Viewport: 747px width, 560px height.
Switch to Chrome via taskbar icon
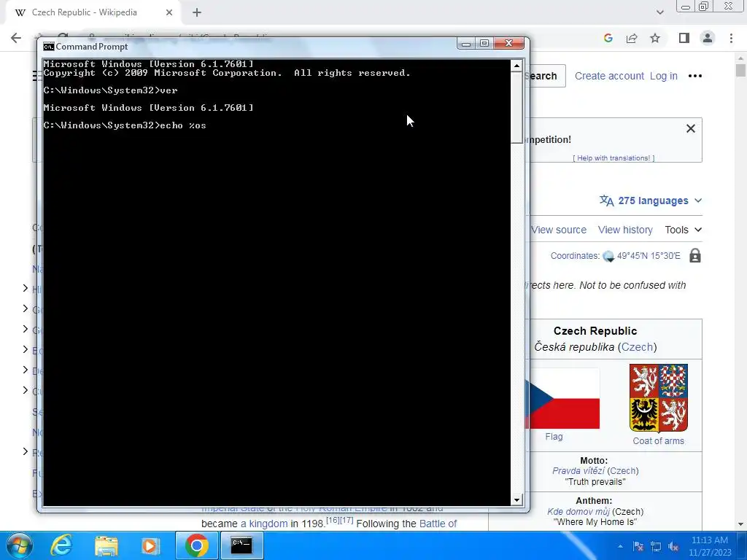197,545
